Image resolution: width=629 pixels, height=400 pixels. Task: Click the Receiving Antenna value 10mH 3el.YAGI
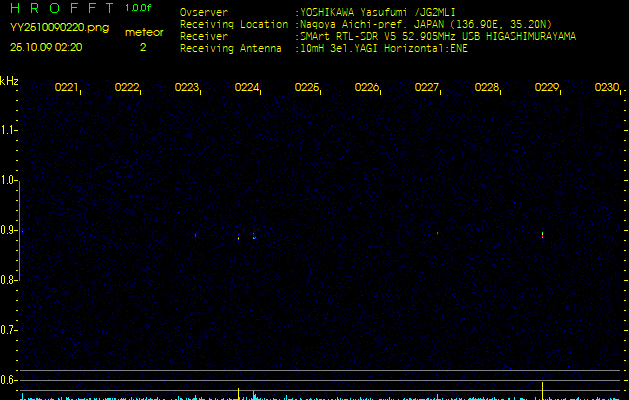(x=339, y=49)
